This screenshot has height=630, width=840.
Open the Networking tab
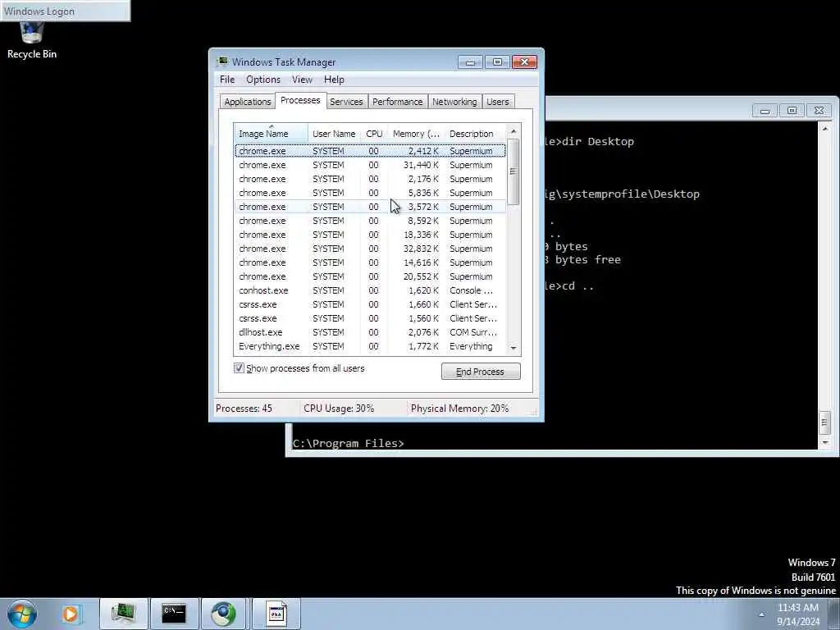click(x=454, y=102)
